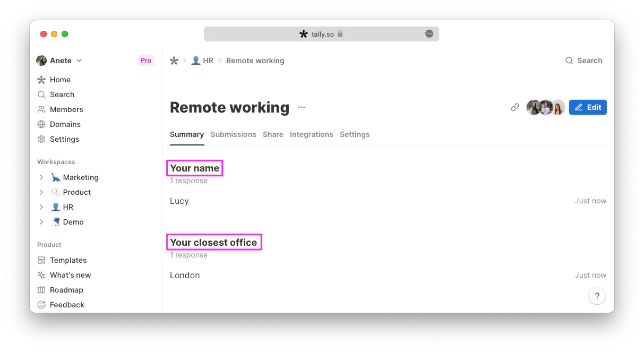Viewport: 644px width, 352px height.
Task: Open the Domains globe item
Action: 59,124
